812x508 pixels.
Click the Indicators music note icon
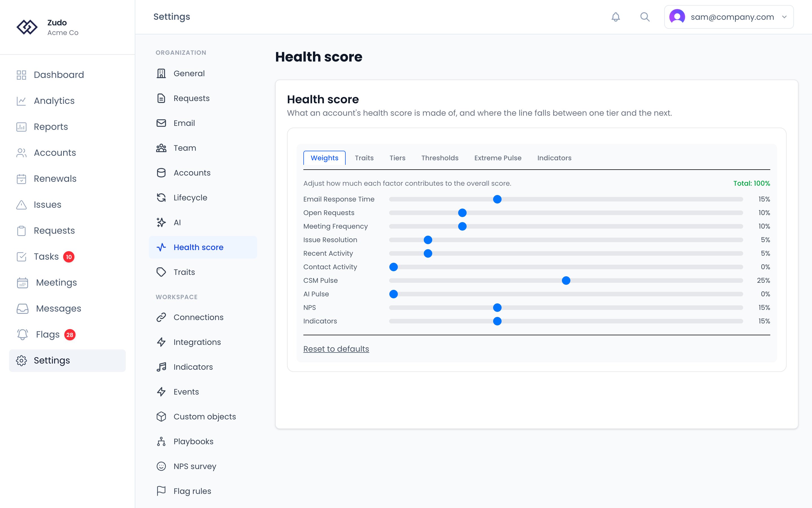pyautogui.click(x=161, y=367)
